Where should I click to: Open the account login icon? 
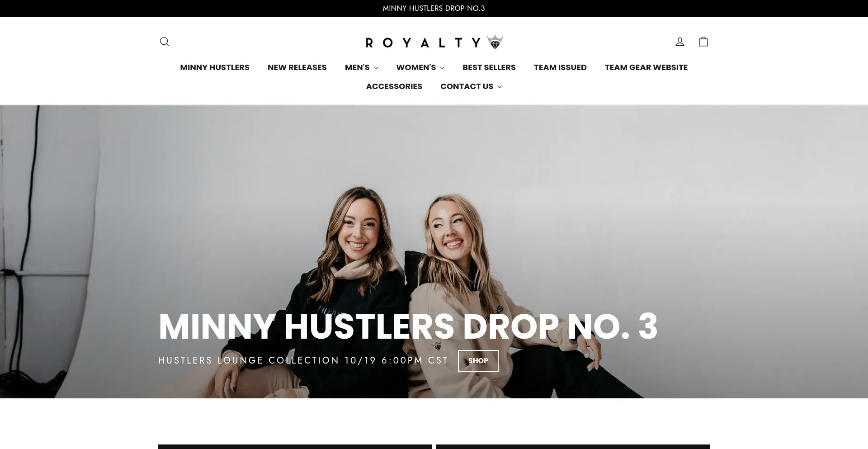pyautogui.click(x=679, y=42)
